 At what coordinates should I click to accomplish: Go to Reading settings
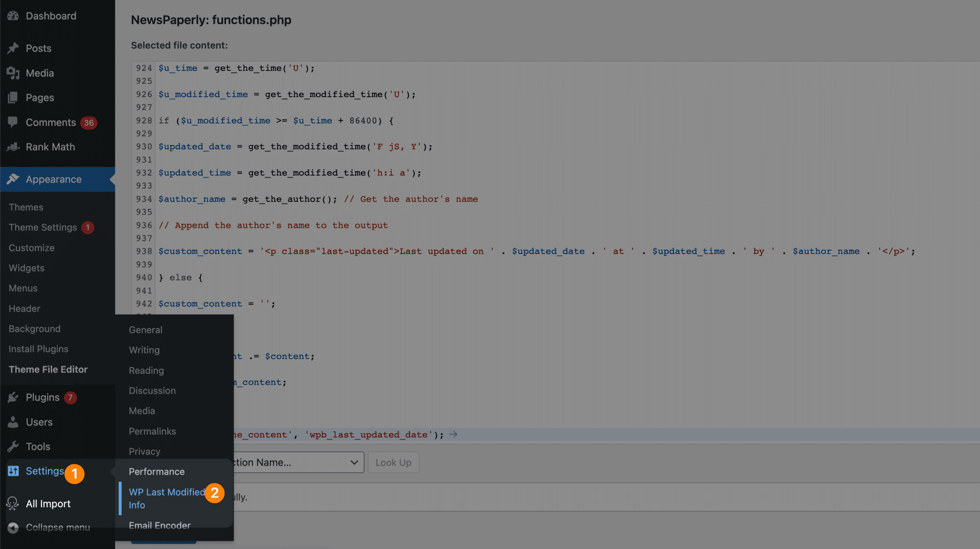pos(146,370)
